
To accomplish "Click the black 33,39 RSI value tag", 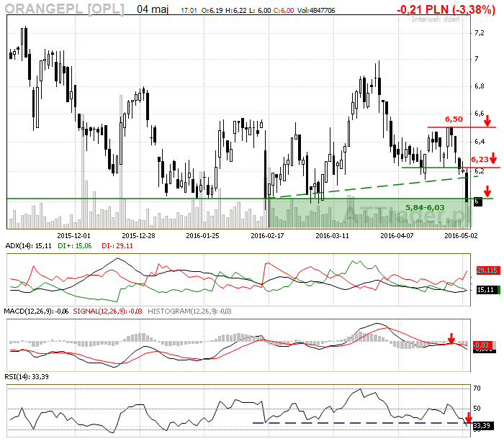I will (x=482, y=426).
